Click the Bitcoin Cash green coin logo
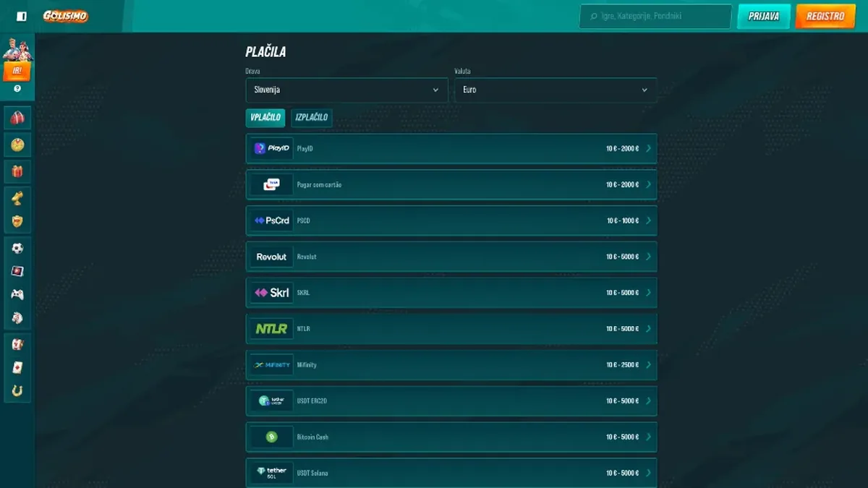Viewport: 868px width, 488px height. tap(272, 437)
